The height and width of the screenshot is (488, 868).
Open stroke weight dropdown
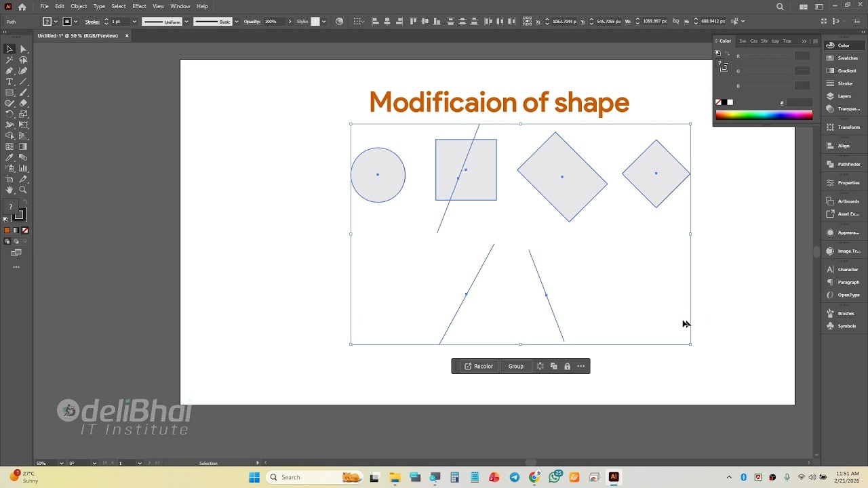(134, 22)
